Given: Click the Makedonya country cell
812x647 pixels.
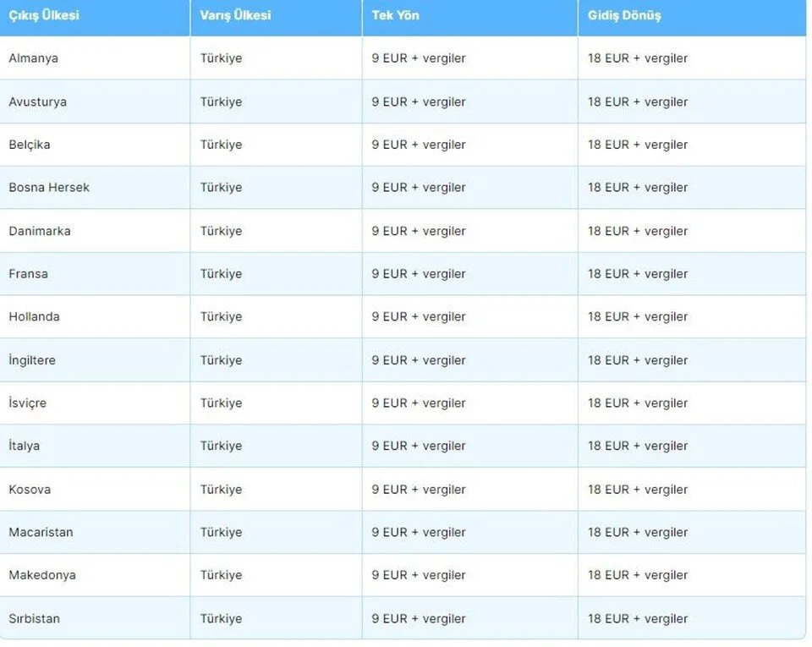Looking at the screenshot, I should (42, 575).
